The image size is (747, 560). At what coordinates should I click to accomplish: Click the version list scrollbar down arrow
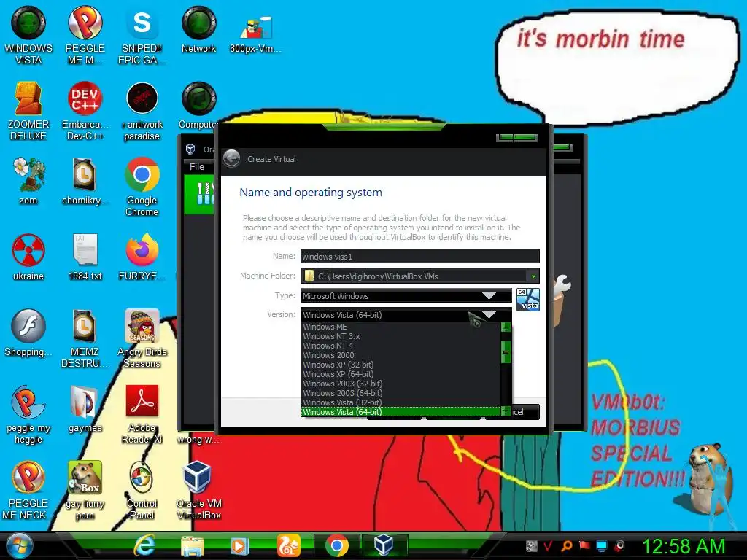coord(506,411)
